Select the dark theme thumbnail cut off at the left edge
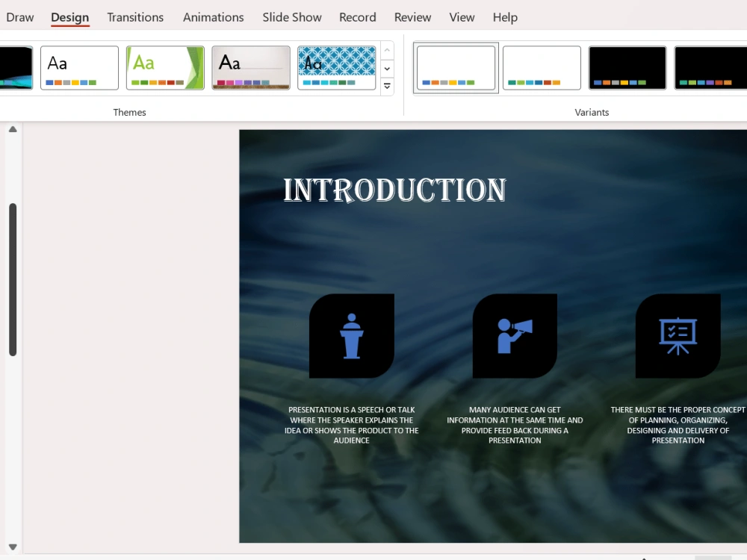Viewport: 747px width, 560px height. click(x=16, y=68)
